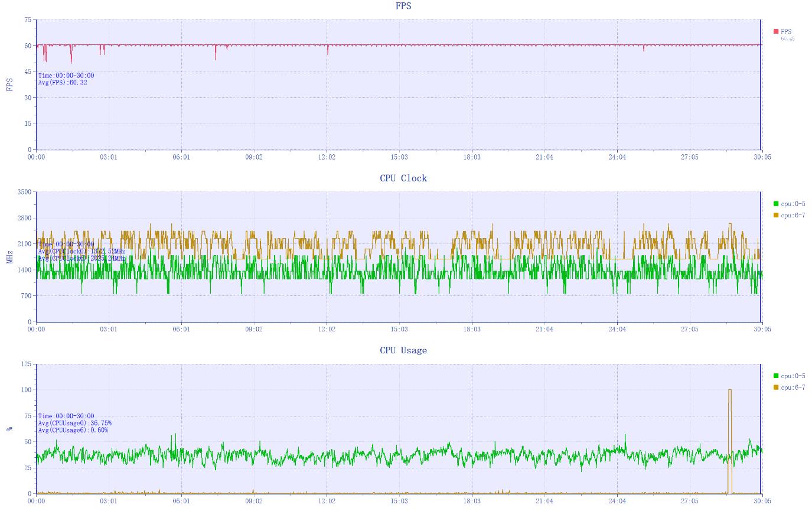The image size is (812, 511).
Task: Click the 3500 label on CPU Clock y-axis
Action: pyautogui.click(x=25, y=193)
